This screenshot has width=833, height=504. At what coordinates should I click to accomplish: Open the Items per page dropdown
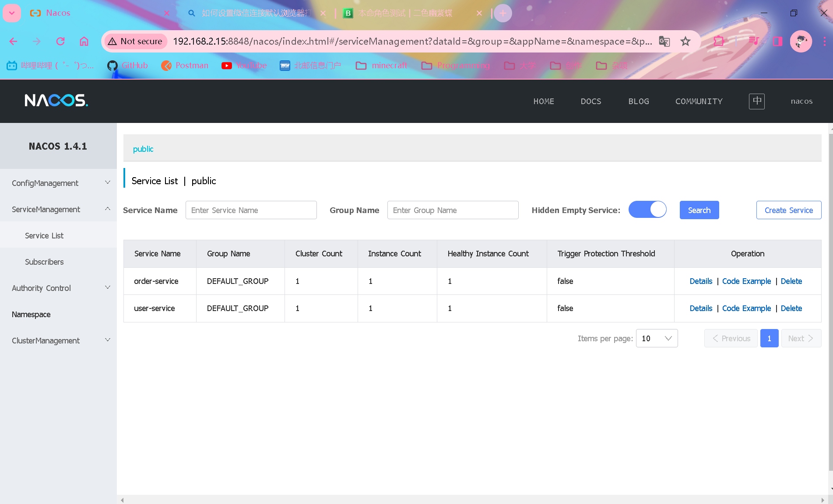click(657, 338)
